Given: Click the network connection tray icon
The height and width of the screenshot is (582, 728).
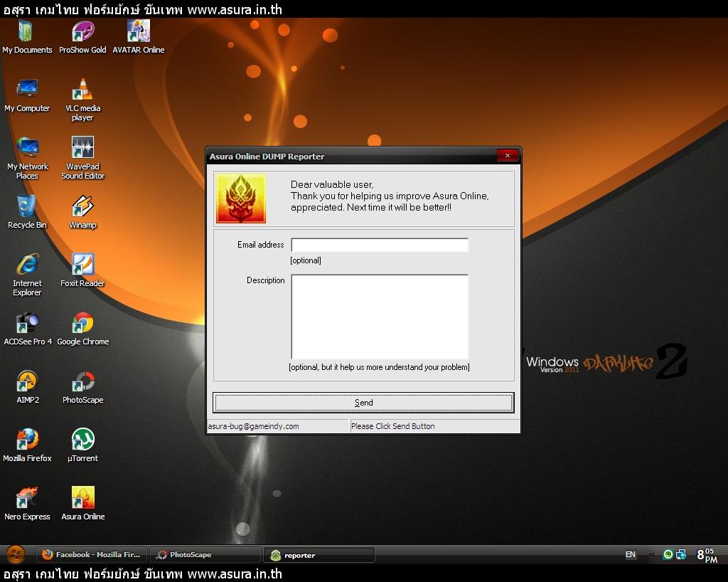Looking at the screenshot, I should click(681, 554).
